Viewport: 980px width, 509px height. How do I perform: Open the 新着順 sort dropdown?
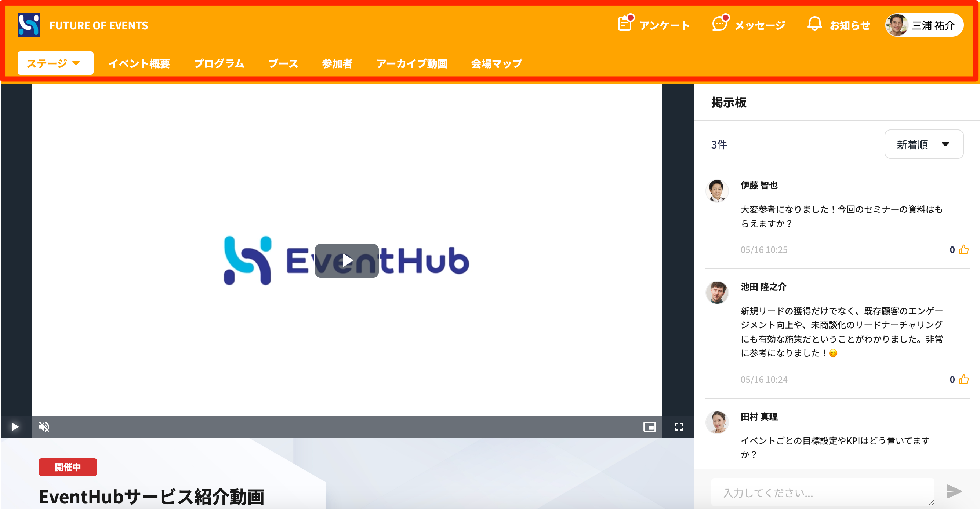point(924,144)
